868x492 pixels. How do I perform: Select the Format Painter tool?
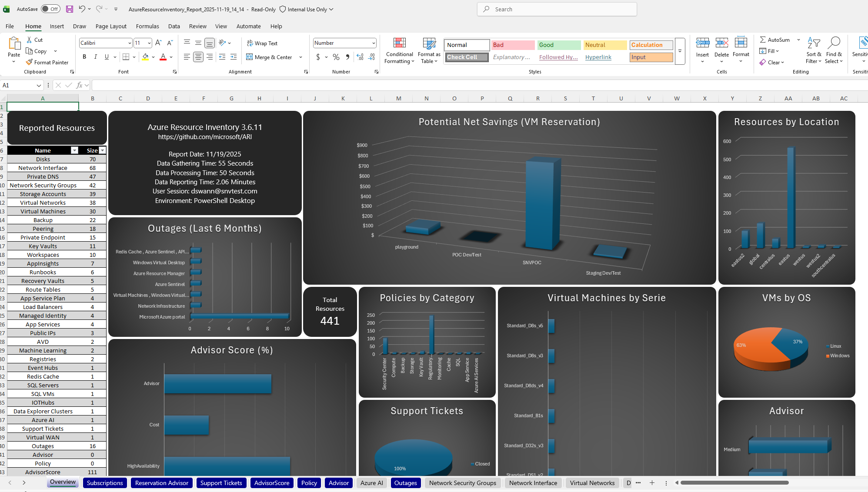coord(47,62)
